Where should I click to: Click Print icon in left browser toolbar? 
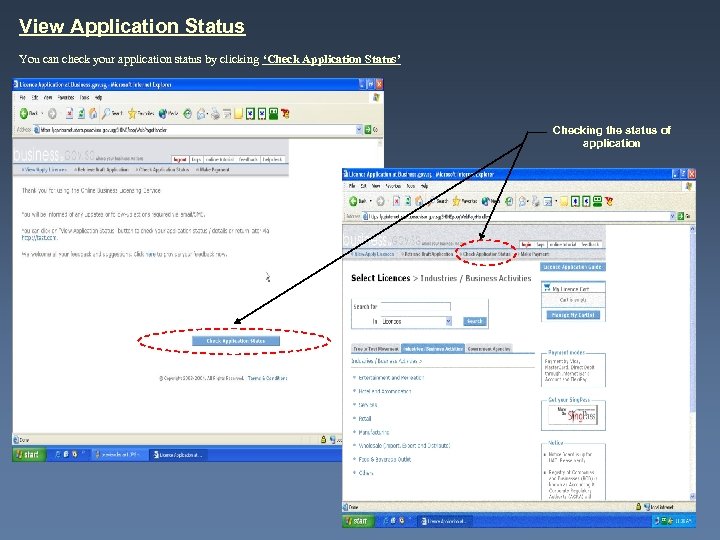point(215,114)
